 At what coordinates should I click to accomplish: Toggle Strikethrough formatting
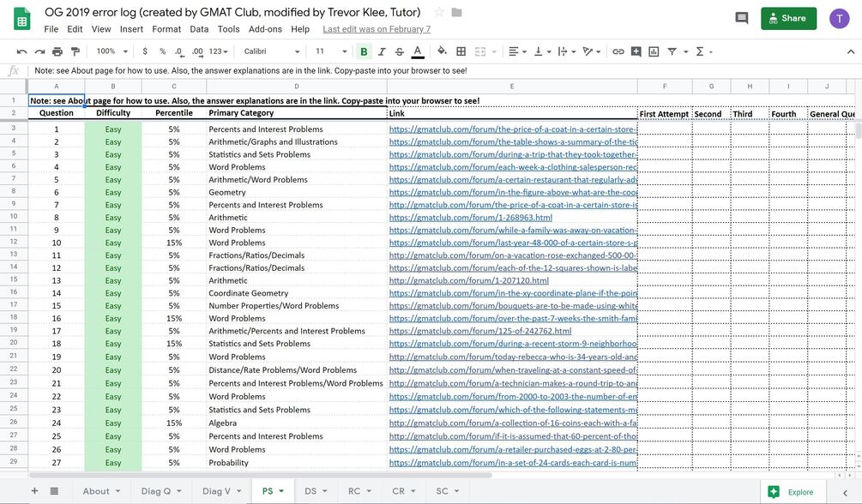(x=400, y=51)
